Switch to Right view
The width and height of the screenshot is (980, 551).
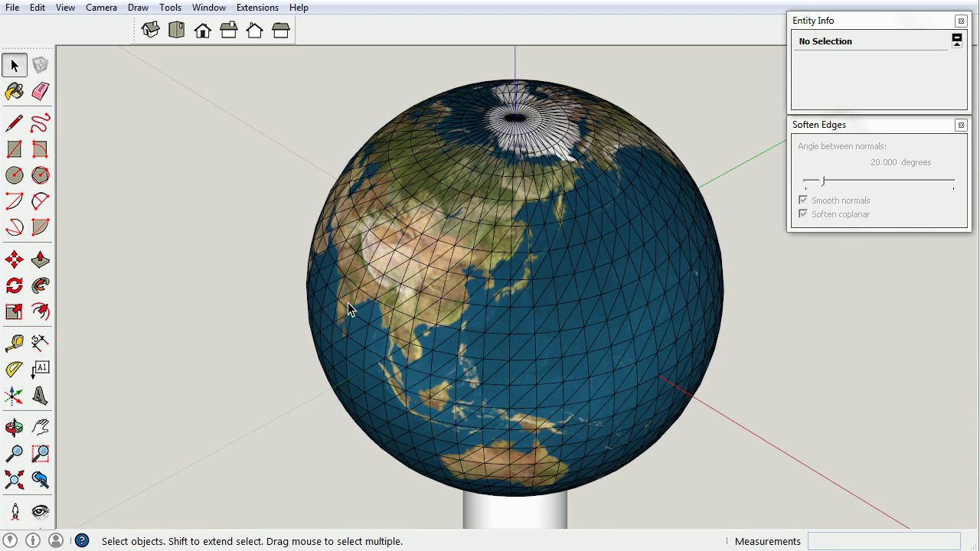coord(229,30)
